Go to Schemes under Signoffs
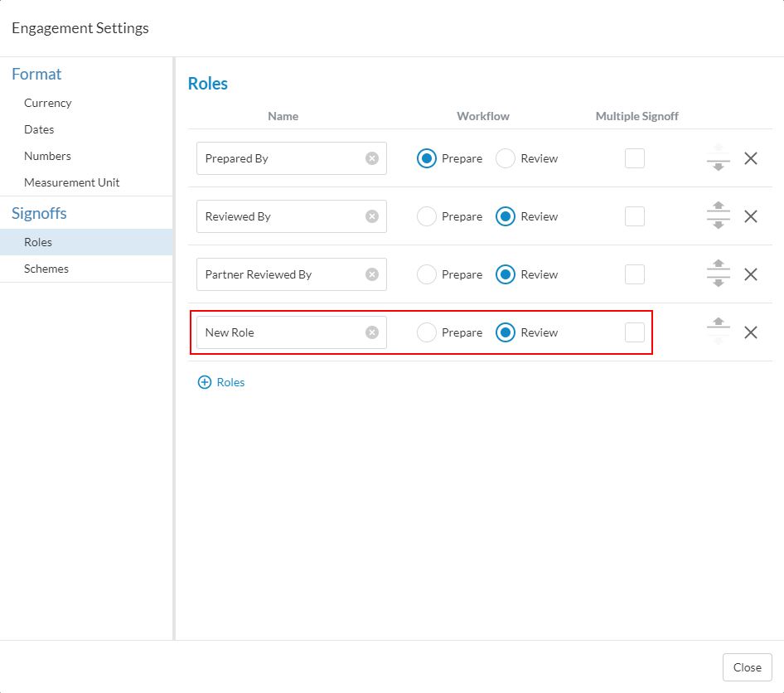Image resolution: width=784 pixels, height=693 pixels. click(46, 269)
